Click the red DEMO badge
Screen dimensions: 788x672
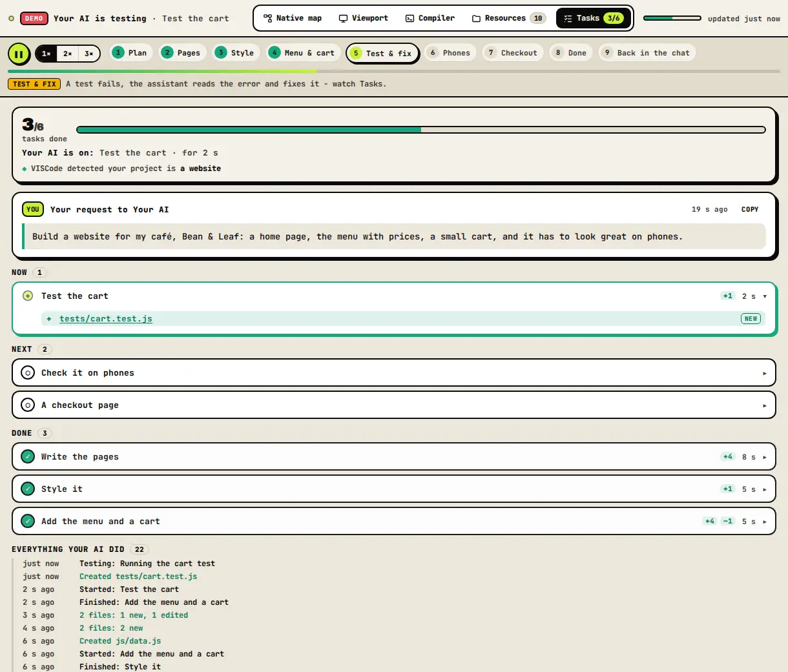pos(34,18)
